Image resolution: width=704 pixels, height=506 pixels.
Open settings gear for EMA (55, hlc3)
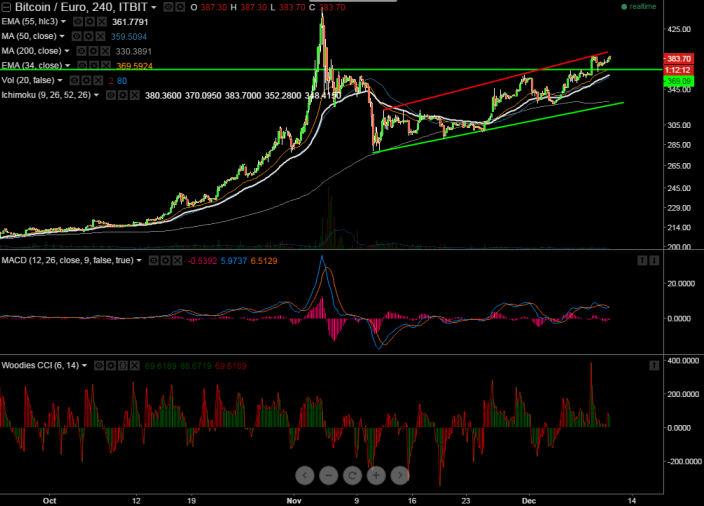[x=90, y=22]
